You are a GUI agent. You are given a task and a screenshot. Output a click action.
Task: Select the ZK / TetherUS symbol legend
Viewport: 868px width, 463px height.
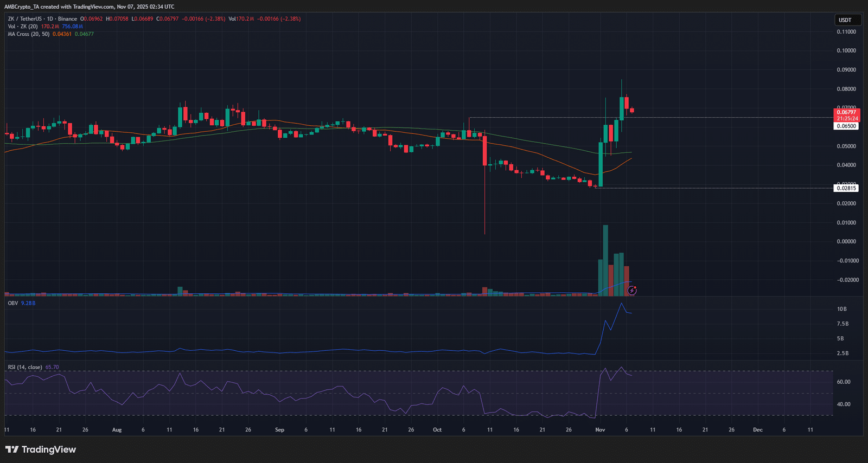coord(42,19)
